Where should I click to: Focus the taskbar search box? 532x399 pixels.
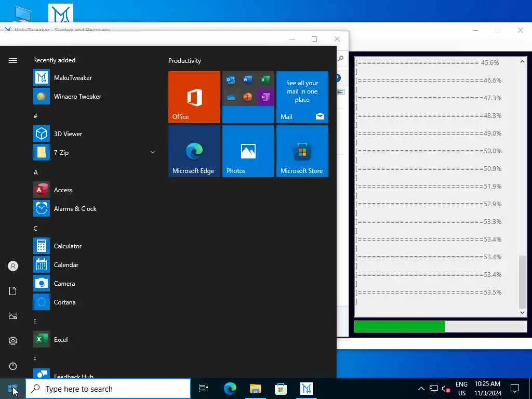(x=108, y=389)
